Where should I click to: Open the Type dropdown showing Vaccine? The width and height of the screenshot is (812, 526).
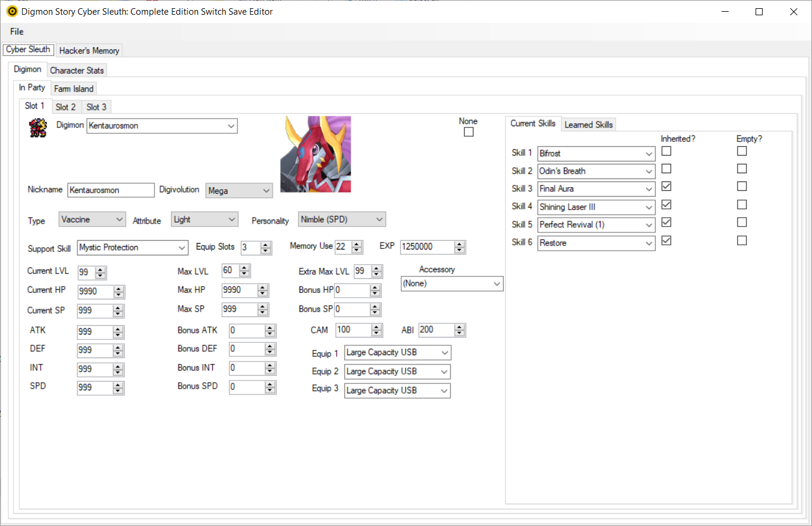92,220
